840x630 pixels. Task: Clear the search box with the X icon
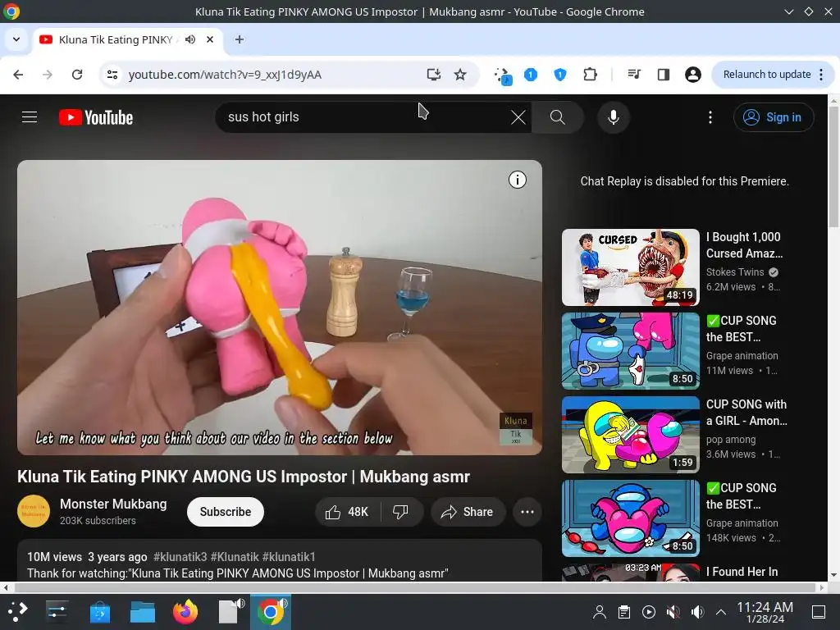pos(518,117)
